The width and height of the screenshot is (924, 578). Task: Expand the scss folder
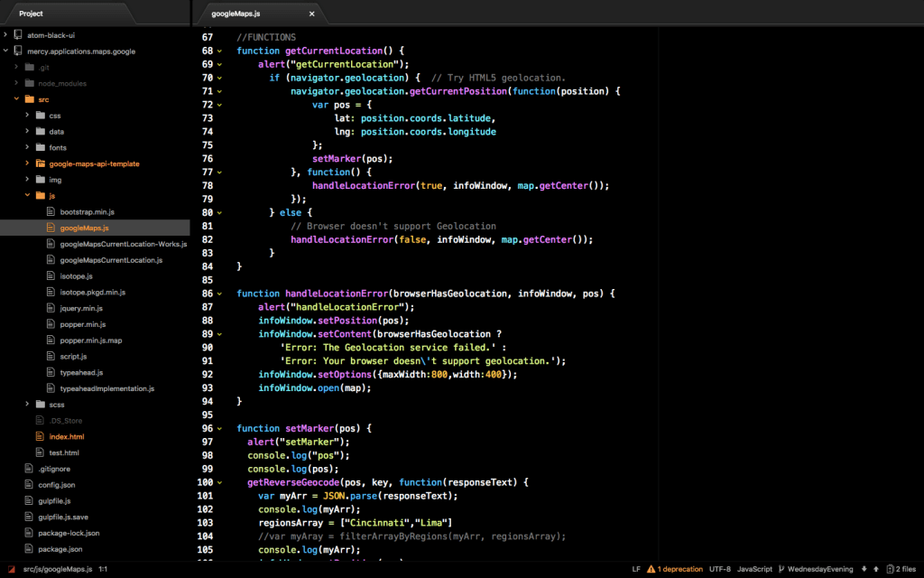(27, 404)
